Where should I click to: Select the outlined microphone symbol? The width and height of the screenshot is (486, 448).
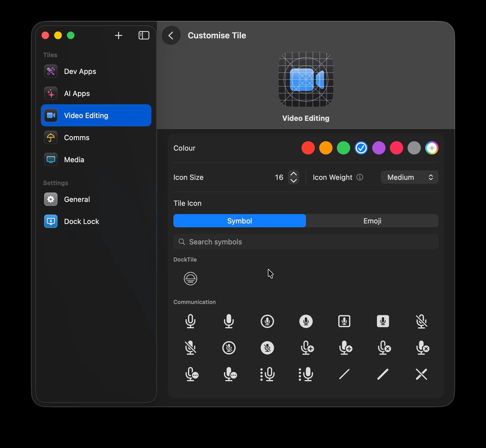[190, 321]
